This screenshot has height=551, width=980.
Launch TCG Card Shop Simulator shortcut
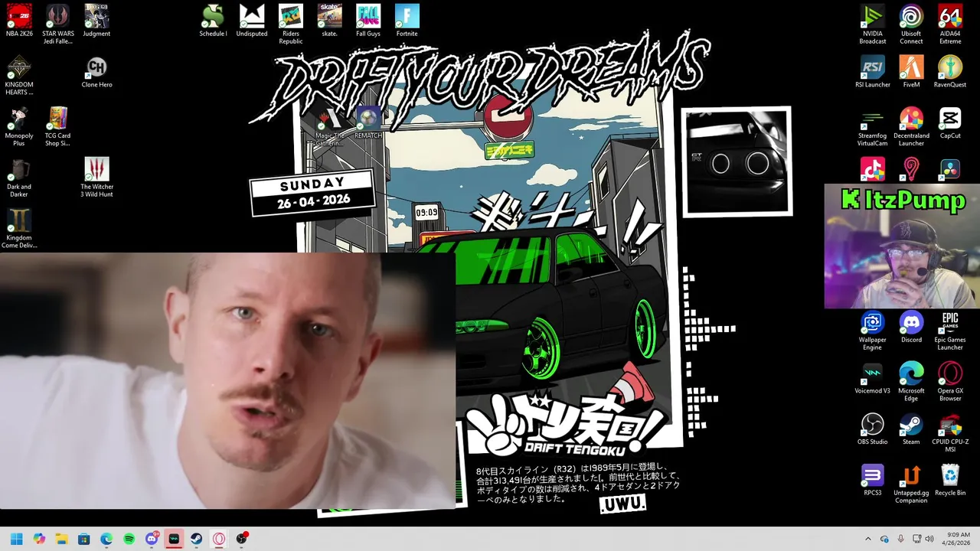pyautogui.click(x=58, y=127)
